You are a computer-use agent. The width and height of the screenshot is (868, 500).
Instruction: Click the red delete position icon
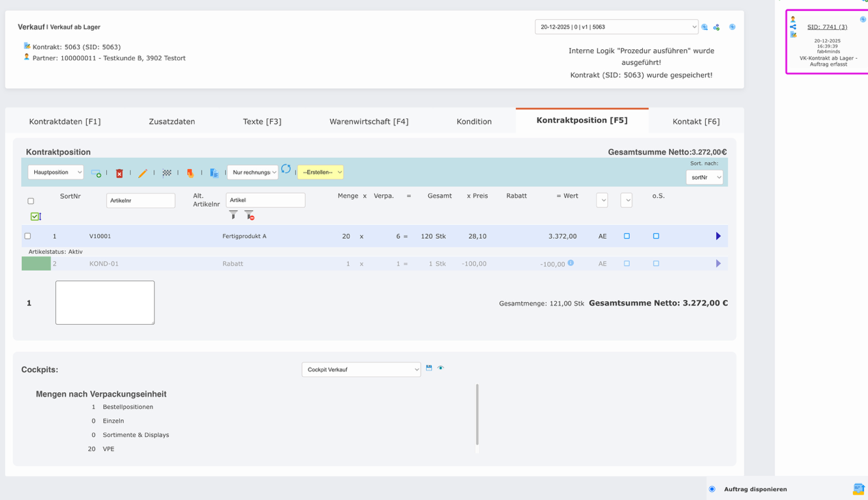(x=119, y=173)
